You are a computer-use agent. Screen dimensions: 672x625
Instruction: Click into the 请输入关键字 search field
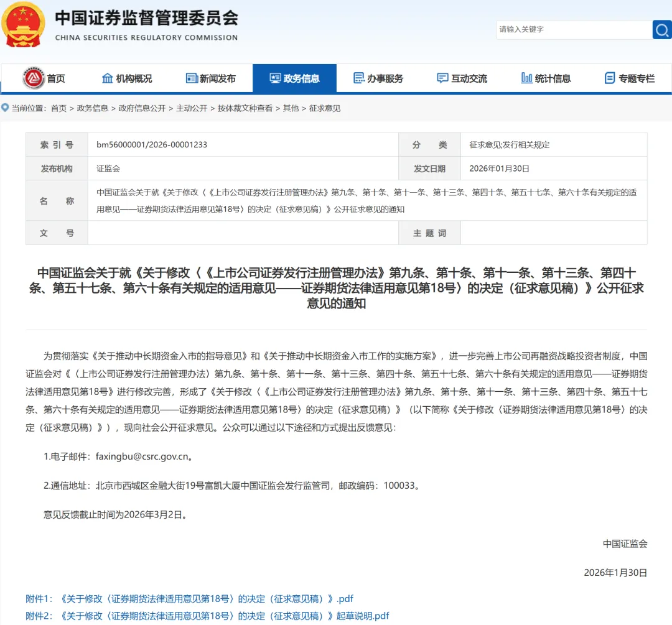(x=574, y=30)
